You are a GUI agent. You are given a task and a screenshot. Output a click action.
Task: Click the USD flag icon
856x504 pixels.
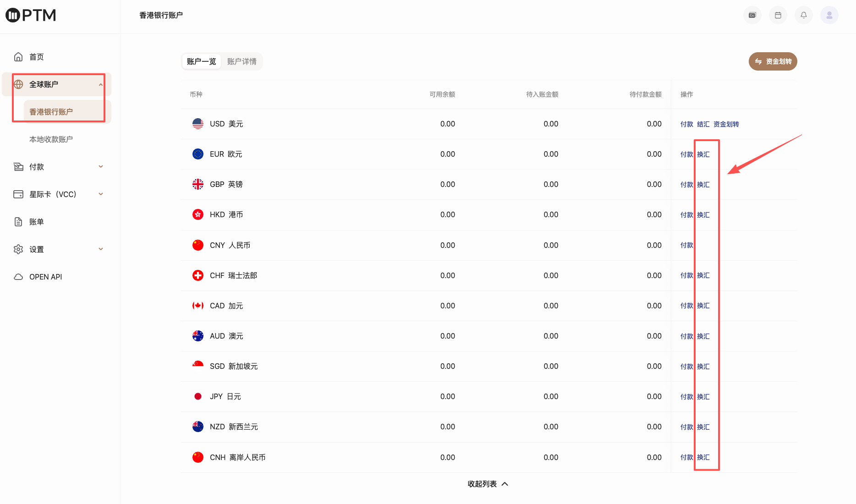pyautogui.click(x=198, y=124)
